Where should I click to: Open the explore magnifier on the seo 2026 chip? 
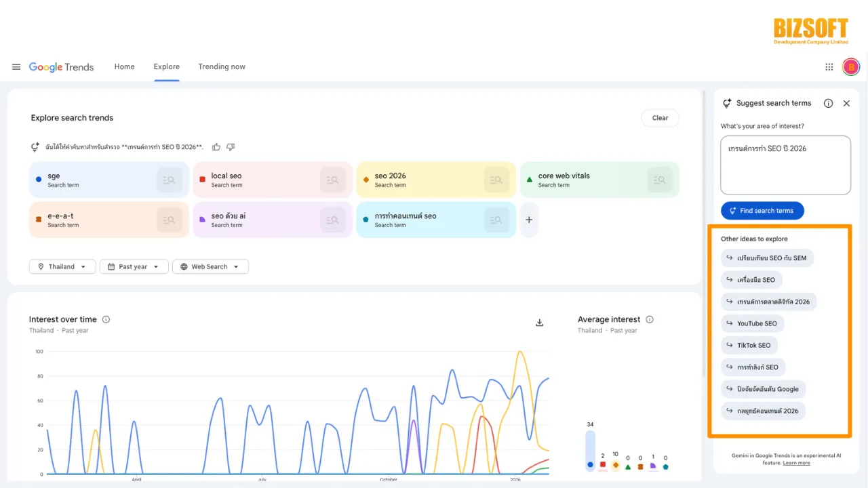point(496,180)
